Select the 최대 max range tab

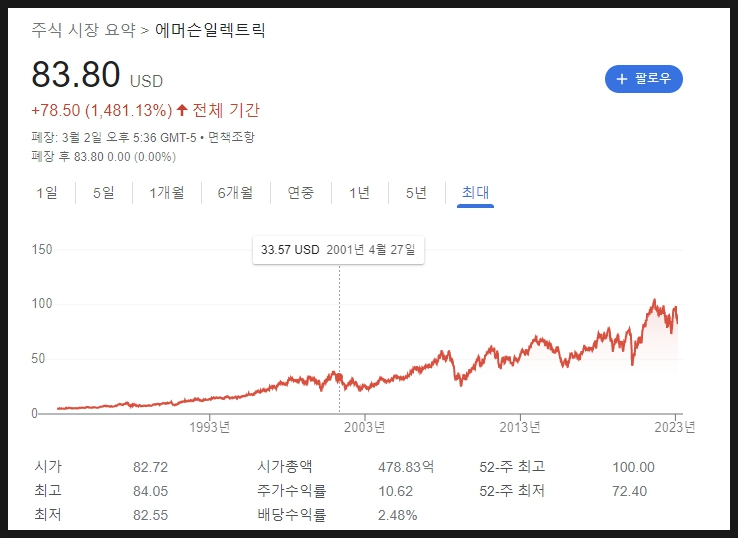(x=475, y=193)
